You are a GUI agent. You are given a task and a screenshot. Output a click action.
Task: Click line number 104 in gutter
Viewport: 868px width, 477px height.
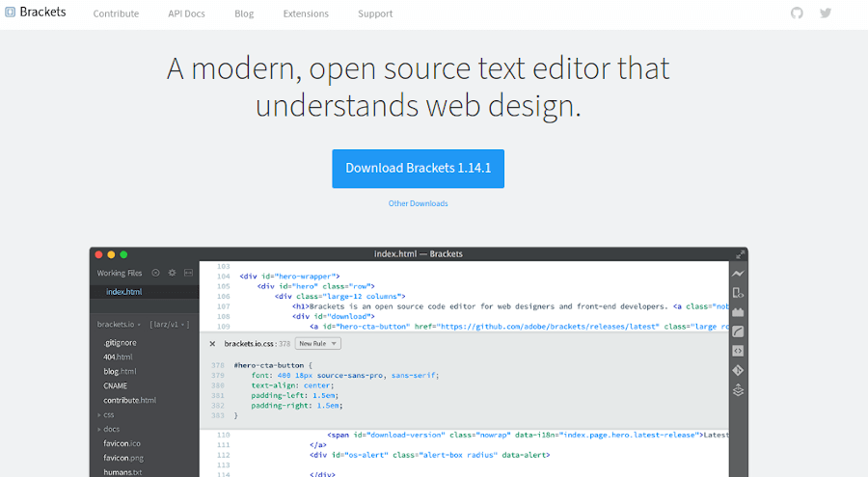[x=223, y=277]
